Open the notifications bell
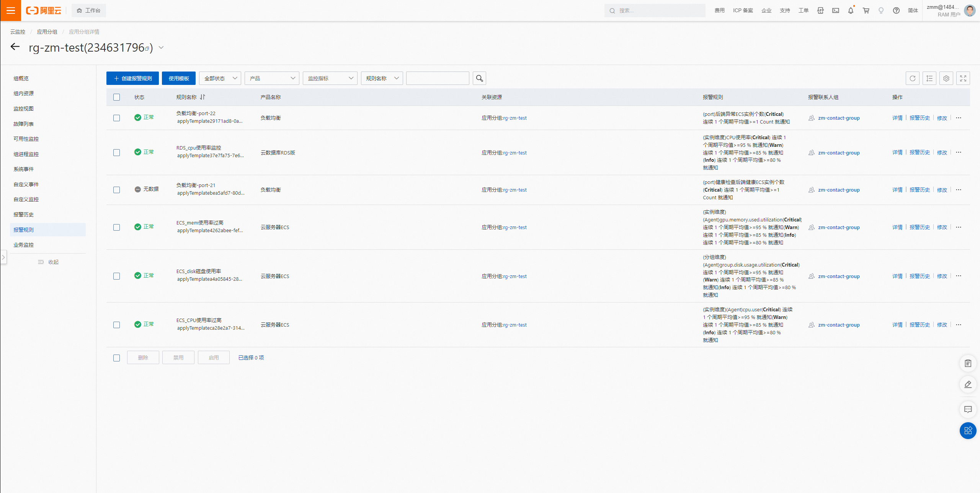Image resolution: width=980 pixels, height=493 pixels. click(x=851, y=11)
